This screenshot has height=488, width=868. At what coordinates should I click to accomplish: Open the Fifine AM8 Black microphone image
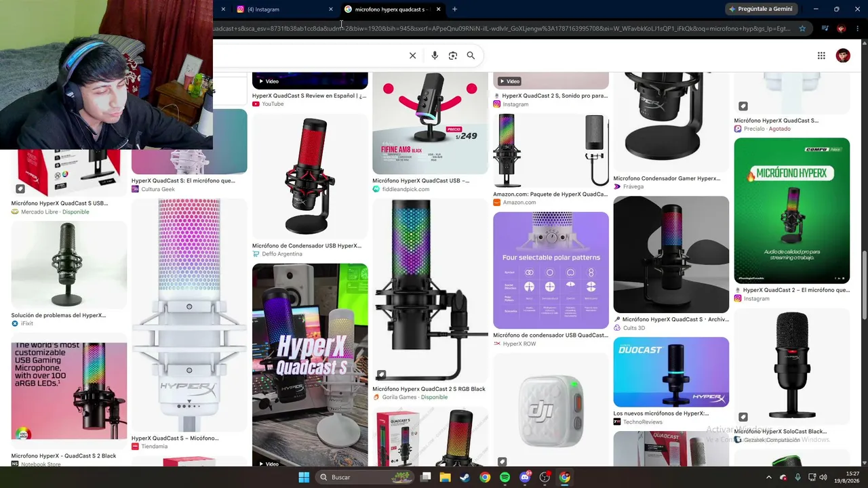pyautogui.click(x=430, y=123)
